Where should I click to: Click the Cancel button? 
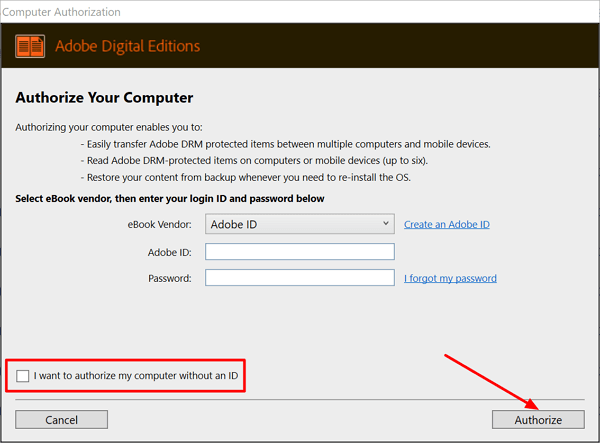tap(61, 420)
